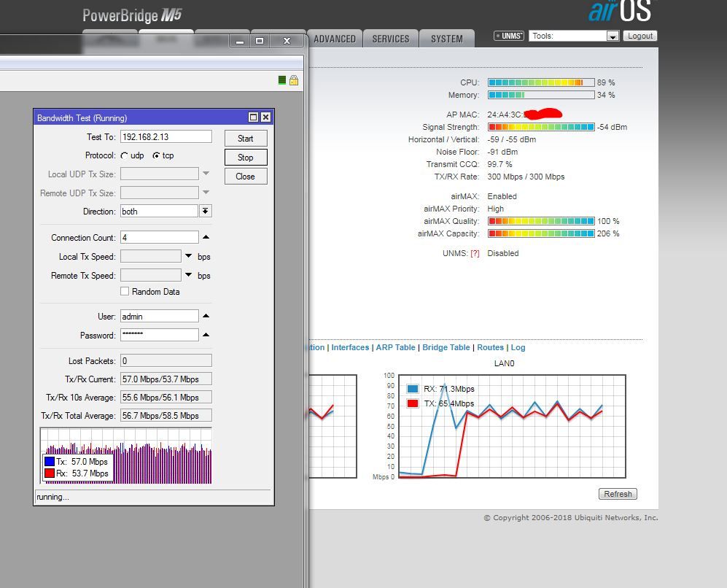Open the Bridge Table link
Image resolution: width=727 pixels, height=588 pixels.
446,347
